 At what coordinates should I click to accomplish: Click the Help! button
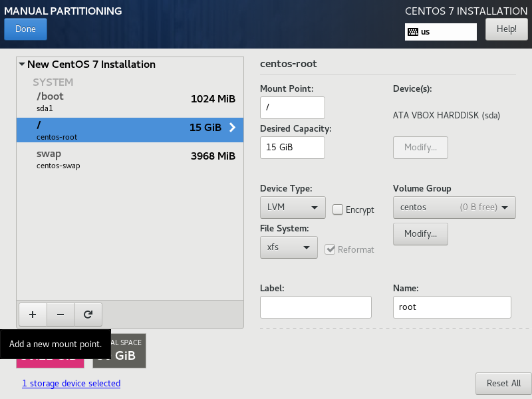[506, 29]
